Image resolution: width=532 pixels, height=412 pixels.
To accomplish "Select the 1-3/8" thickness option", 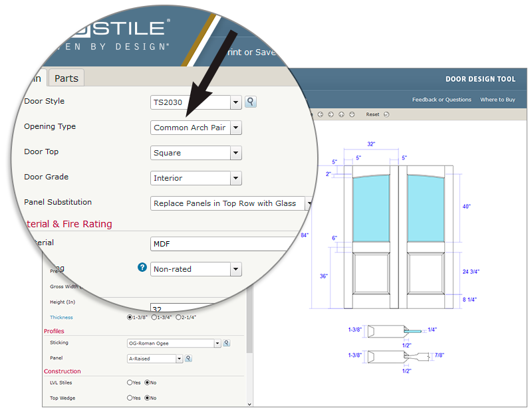I will tap(130, 318).
